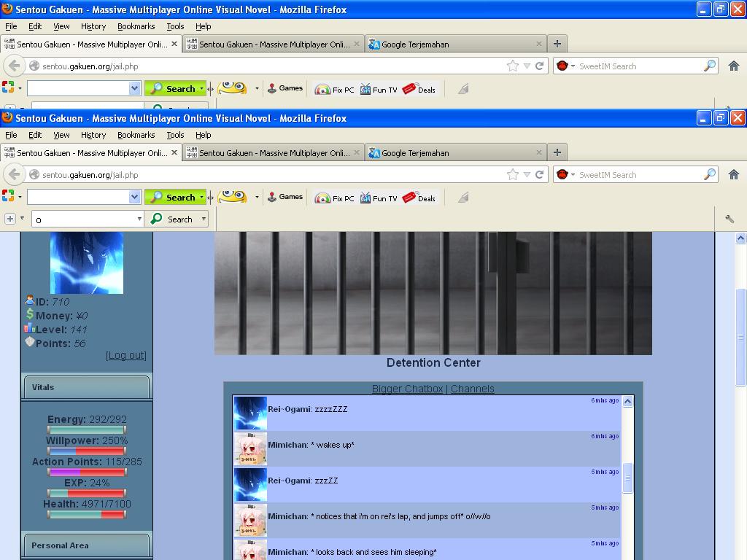Click the Health progress bar
The width and height of the screenshot is (747, 560).
tap(87, 514)
